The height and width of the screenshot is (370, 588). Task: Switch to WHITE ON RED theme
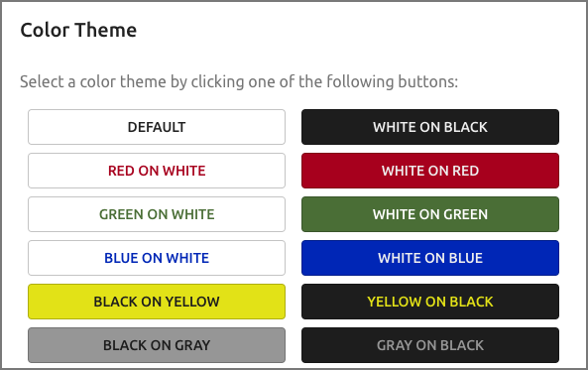click(x=430, y=171)
